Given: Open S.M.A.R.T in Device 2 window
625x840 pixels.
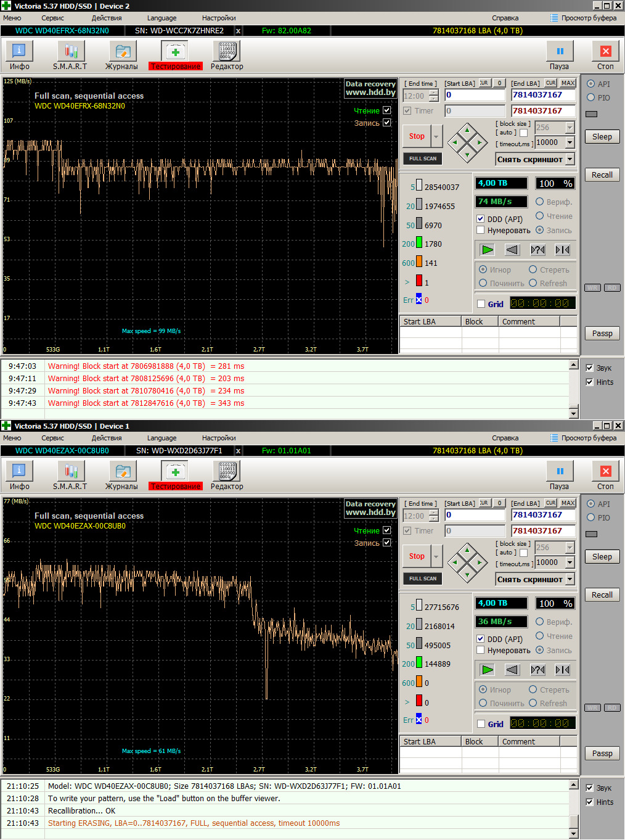Looking at the screenshot, I should [x=70, y=56].
